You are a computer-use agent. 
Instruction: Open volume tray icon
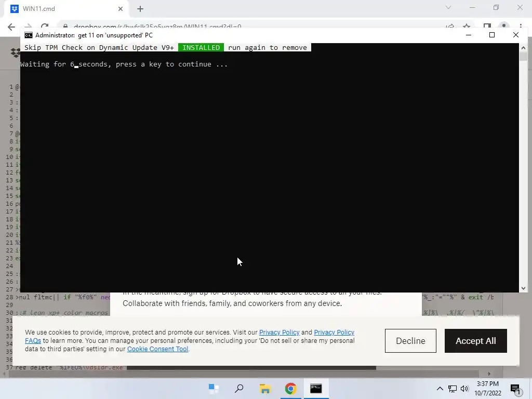pos(464,389)
